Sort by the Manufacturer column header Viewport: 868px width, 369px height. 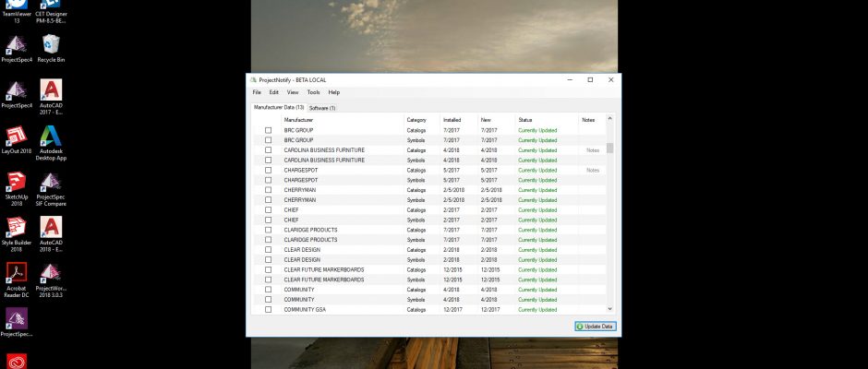coord(343,120)
